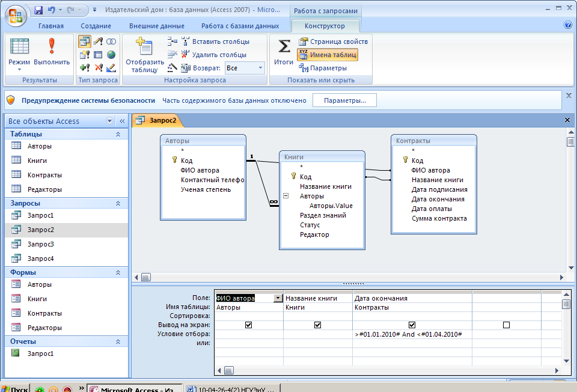577x392 pixels.
Task: Choose the Select query type icon
Action: tap(85, 41)
